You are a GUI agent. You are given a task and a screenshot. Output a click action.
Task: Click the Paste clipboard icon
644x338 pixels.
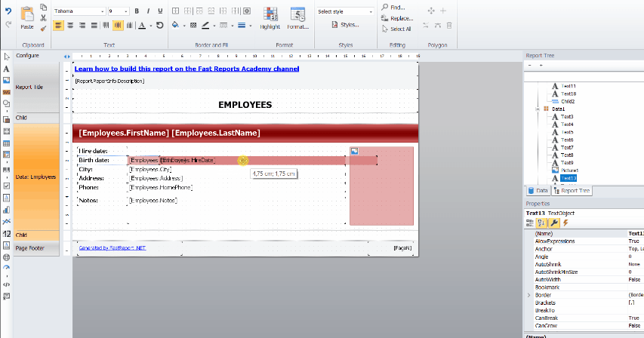pos(27,14)
